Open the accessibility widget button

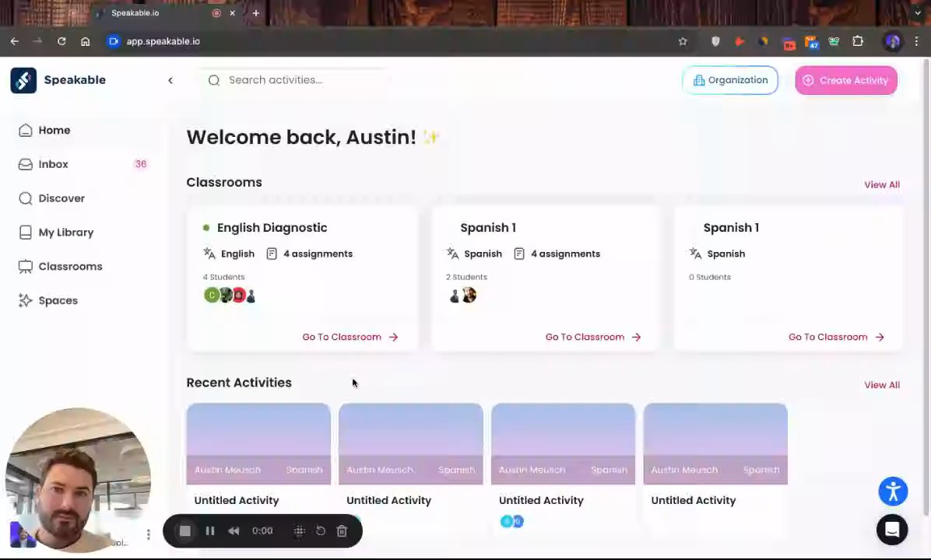click(893, 492)
